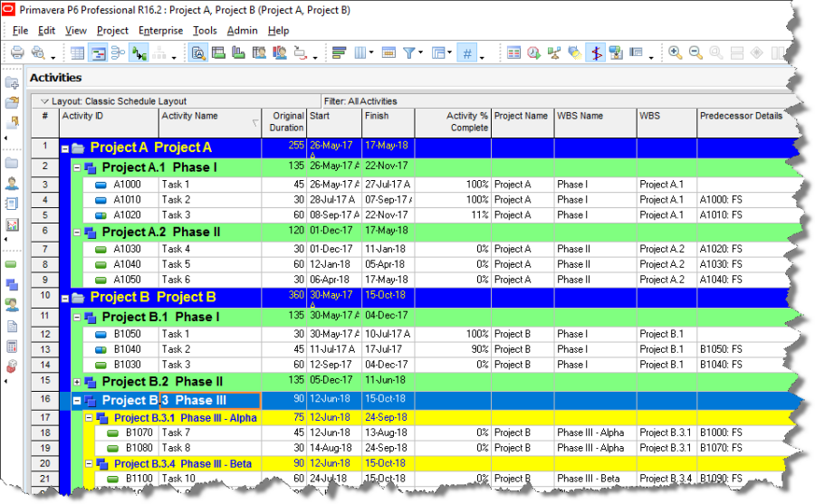This screenshot has width=815, height=504.
Task: Expand the Project B.2 Phase II band
Action: click(x=77, y=382)
